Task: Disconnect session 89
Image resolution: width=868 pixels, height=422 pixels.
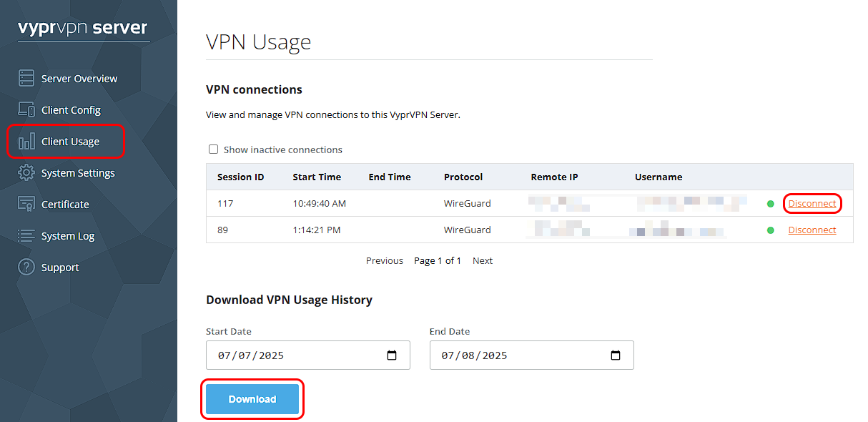Action: coord(812,230)
